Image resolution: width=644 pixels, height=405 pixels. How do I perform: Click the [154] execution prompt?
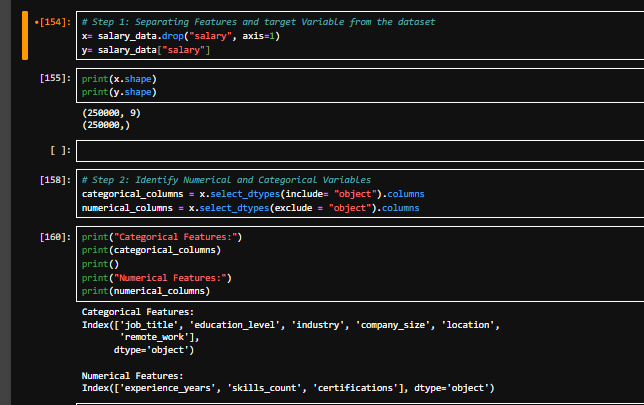55,22
